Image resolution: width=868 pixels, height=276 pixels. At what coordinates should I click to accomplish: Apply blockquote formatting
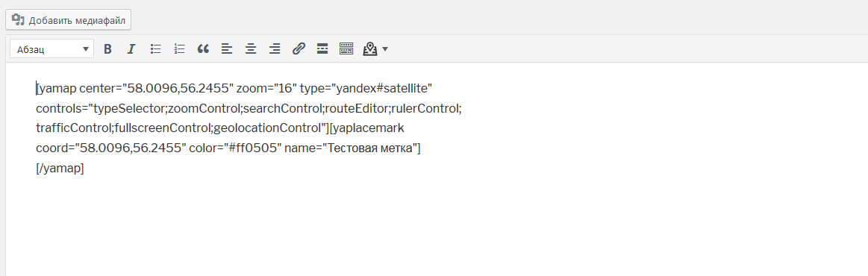[x=203, y=49]
